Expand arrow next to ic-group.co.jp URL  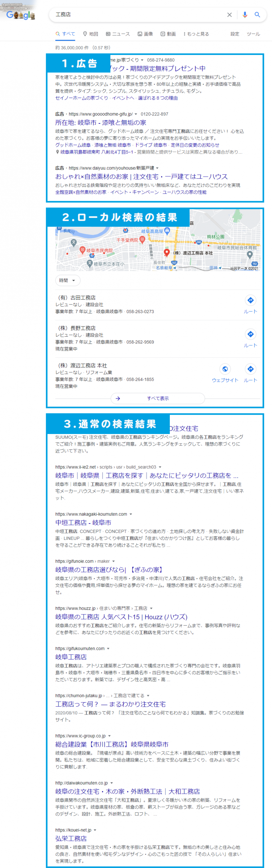click(x=109, y=736)
